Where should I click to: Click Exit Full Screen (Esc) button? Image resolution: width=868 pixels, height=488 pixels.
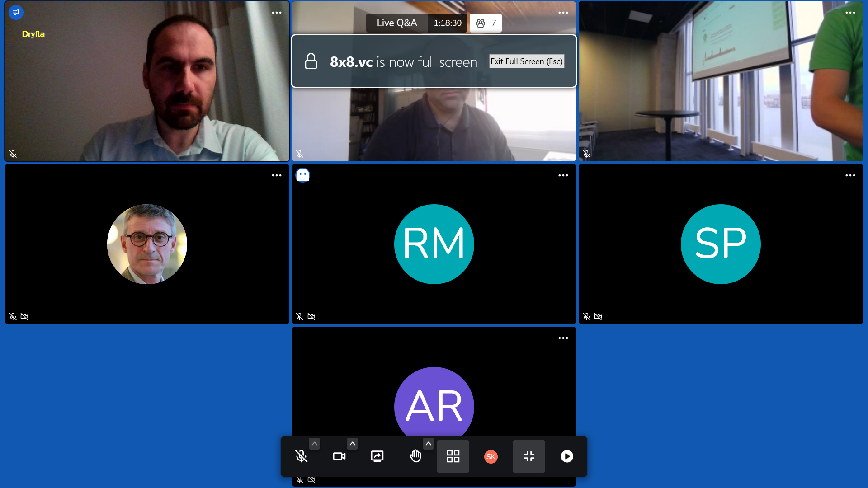click(527, 61)
